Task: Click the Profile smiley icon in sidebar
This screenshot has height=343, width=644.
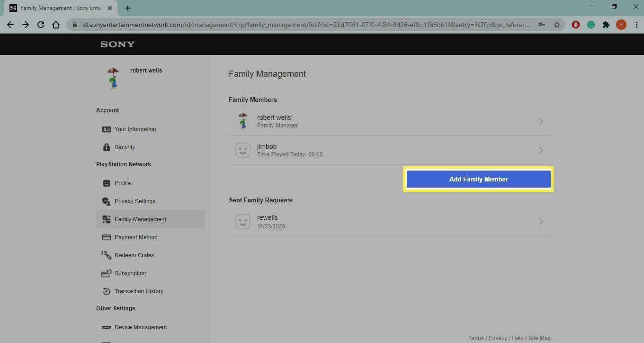Action: [x=107, y=183]
